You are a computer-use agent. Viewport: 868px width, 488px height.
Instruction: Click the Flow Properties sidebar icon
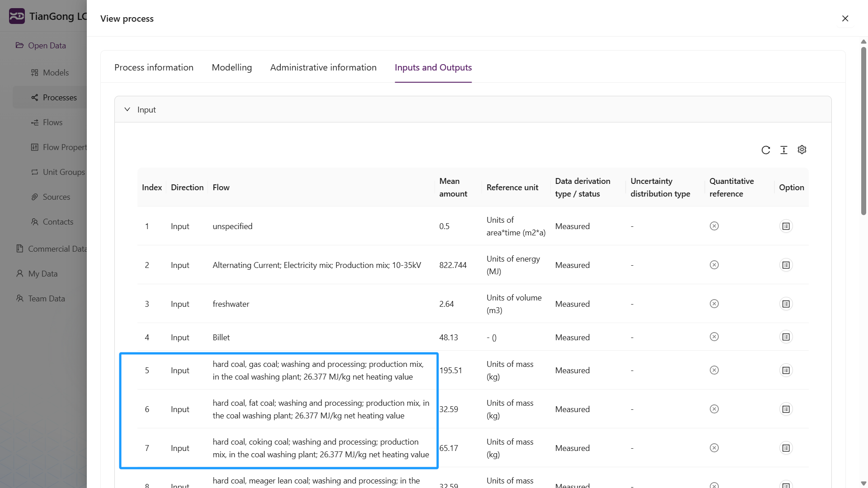(35, 147)
